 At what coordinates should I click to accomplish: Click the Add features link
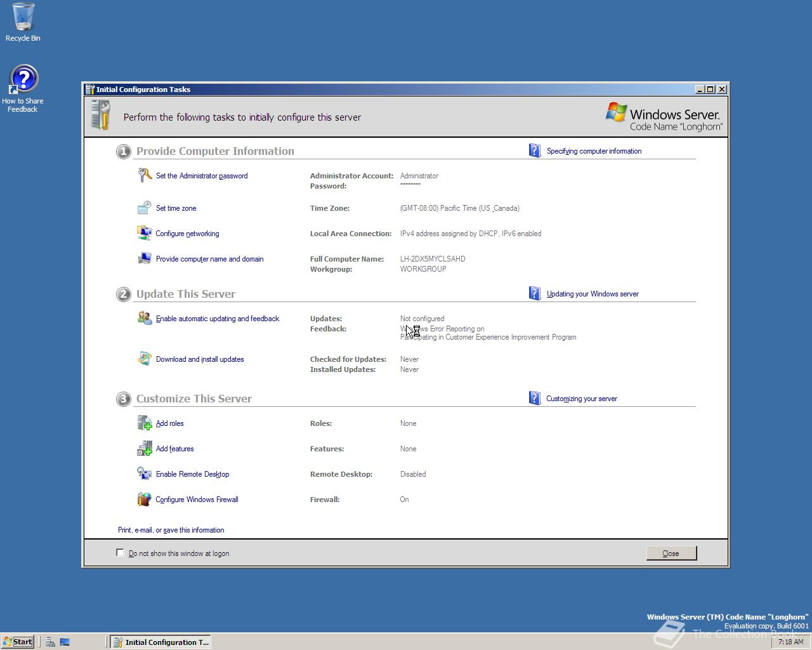[x=174, y=449]
